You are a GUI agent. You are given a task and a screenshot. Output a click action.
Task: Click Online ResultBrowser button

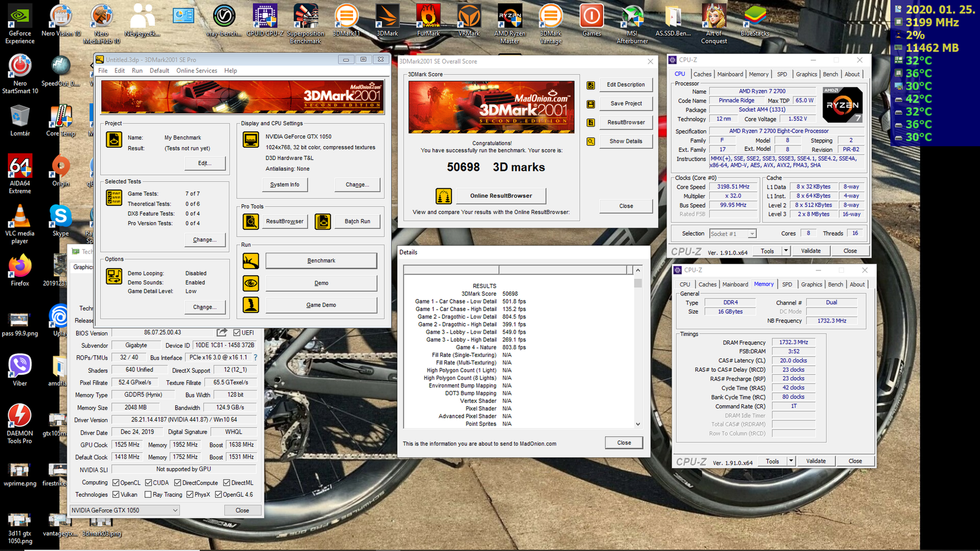click(501, 196)
